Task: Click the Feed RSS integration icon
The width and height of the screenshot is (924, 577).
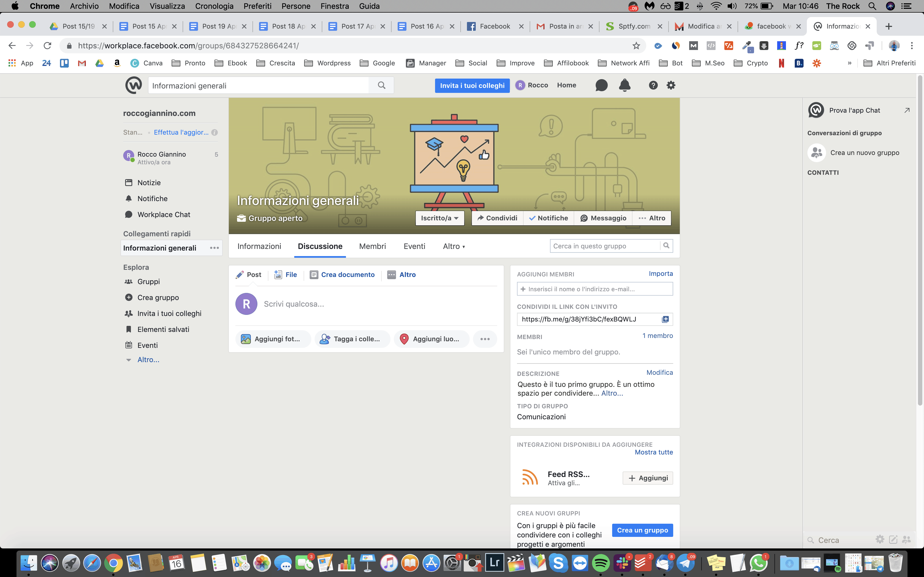Action: click(530, 478)
